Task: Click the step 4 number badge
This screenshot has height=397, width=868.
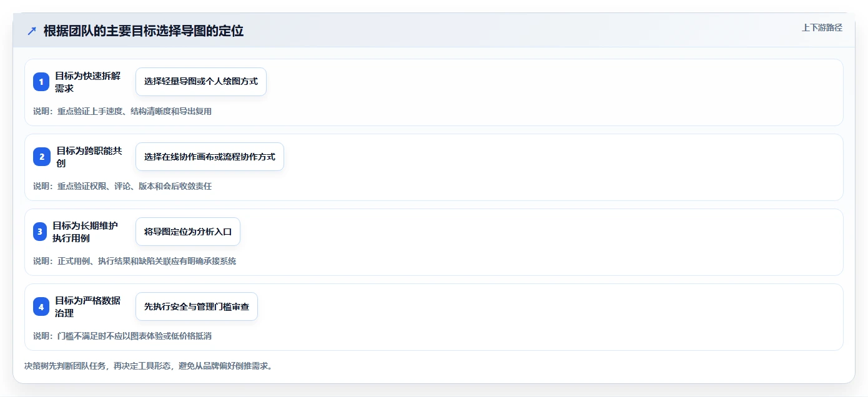Action: [x=41, y=306]
